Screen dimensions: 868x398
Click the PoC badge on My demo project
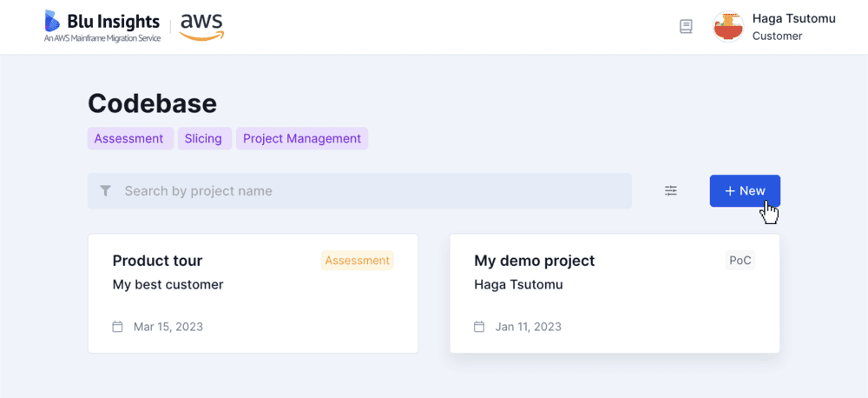(740, 261)
